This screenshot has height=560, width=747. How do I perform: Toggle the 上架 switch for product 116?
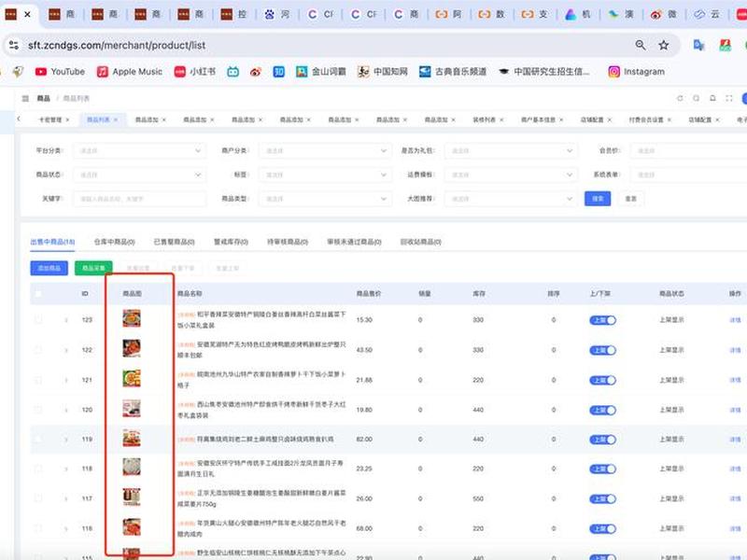(x=602, y=528)
